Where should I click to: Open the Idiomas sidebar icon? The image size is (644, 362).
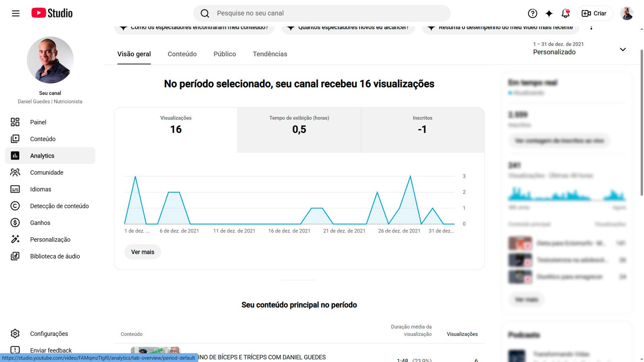pyautogui.click(x=15, y=189)
